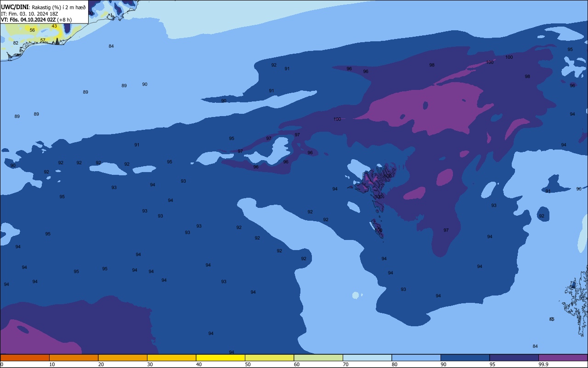This screenshot has width=588, height=368.
Task: Click the legend tick label "20"
Action: 101,364
